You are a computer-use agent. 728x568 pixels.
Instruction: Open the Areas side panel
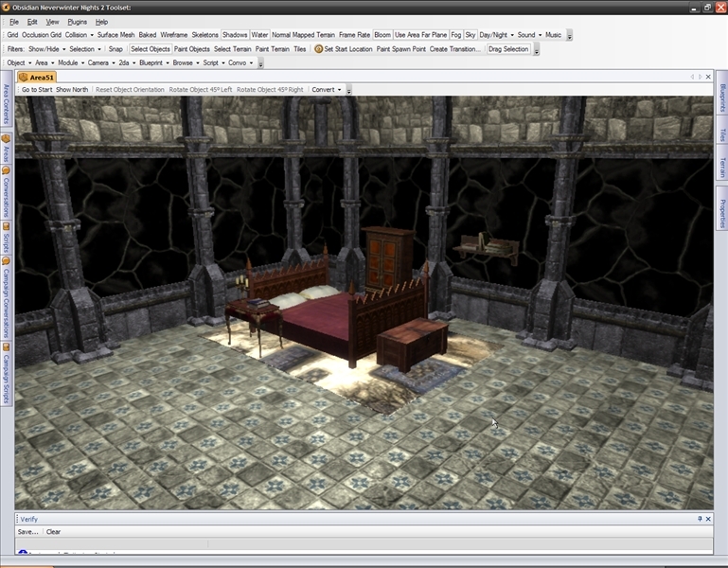pyautogui.click(x=6, y=150)
